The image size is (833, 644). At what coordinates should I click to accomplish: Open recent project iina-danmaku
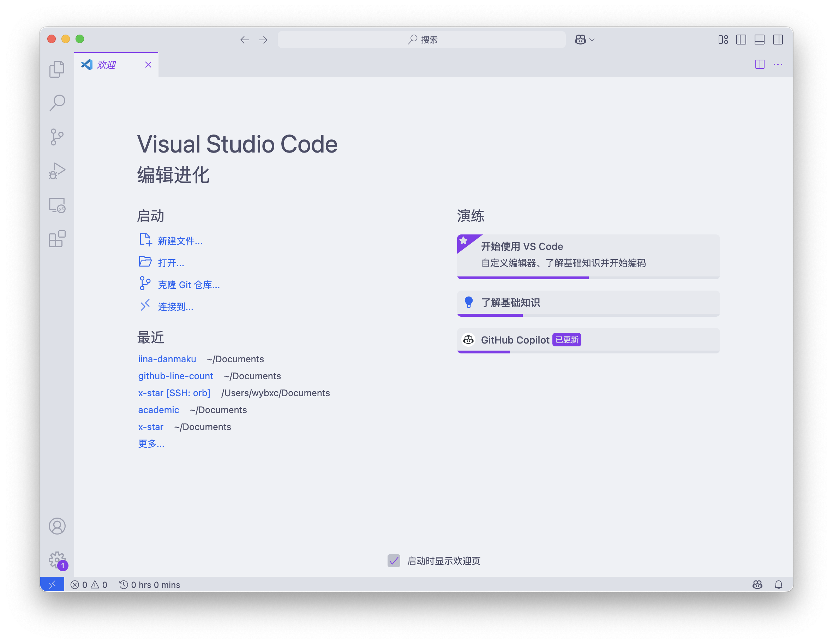tap(167, 359)
